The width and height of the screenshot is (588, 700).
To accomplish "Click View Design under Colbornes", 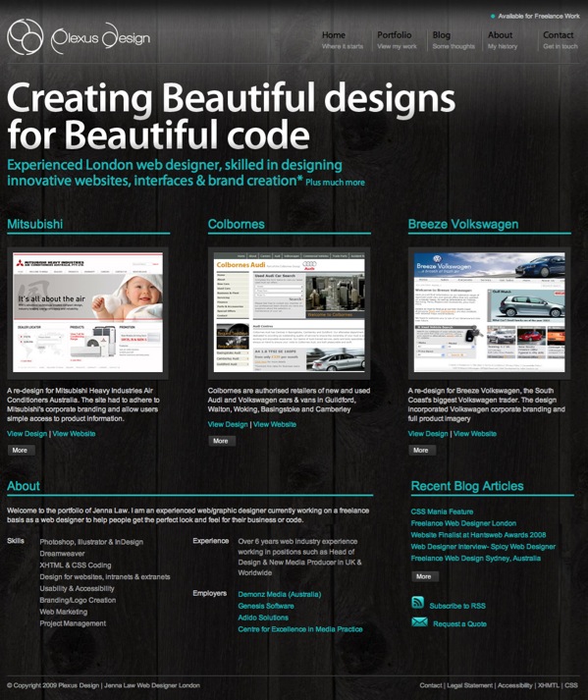I will 228,424.
